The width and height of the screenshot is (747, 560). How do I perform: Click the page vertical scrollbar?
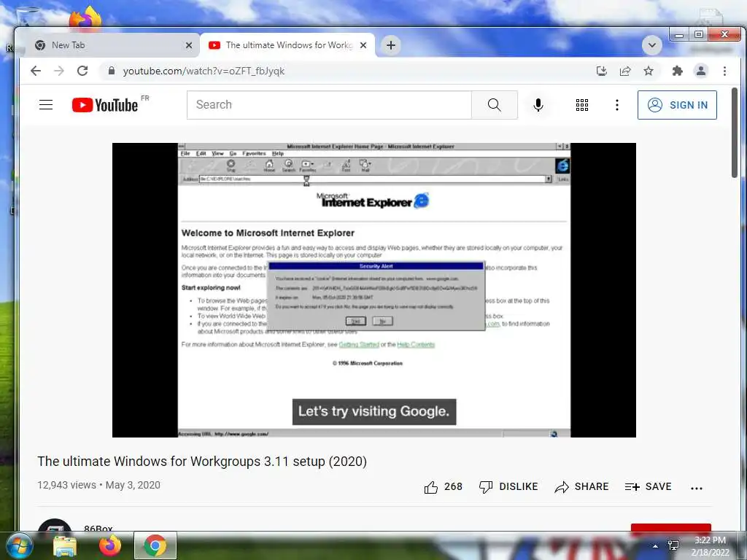(734, 133)
